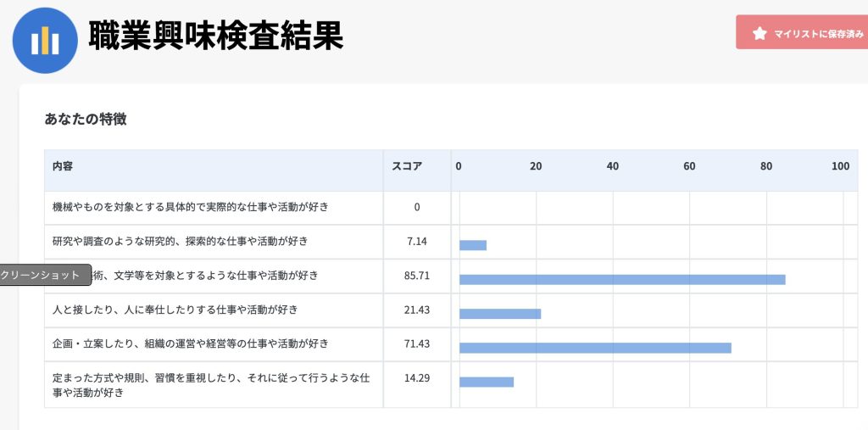Click the 企画・立案したり row description
Screen dimensions: 868x430
(x=190, y=343)
